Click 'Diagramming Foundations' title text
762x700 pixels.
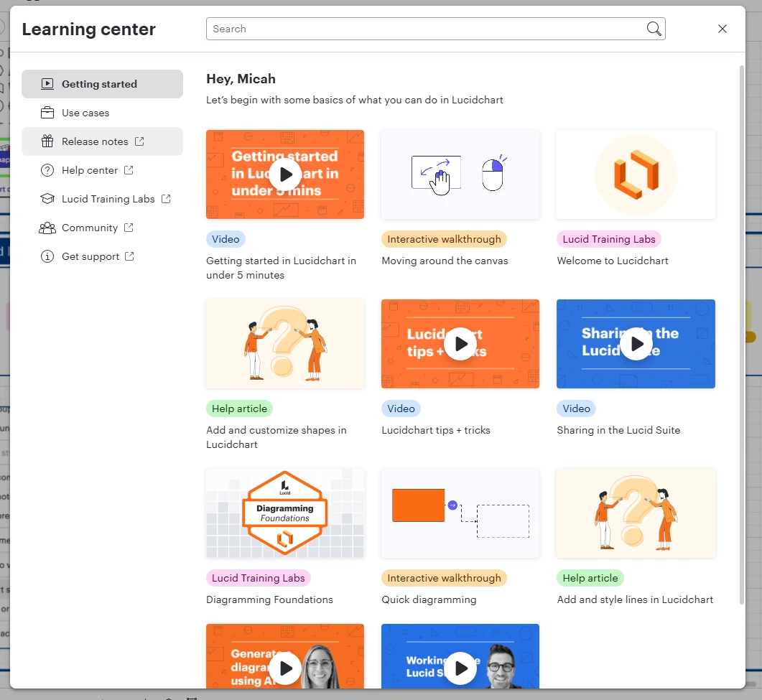click(269, 600)
